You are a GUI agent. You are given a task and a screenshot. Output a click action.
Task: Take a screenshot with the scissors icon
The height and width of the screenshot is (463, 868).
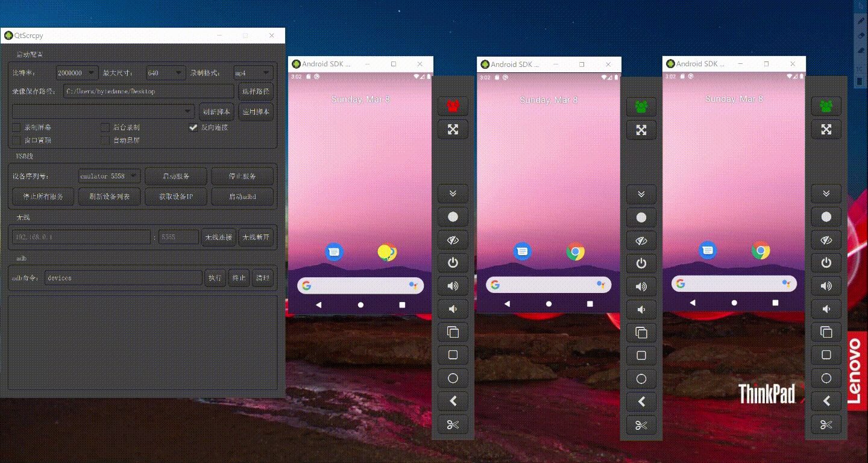pyautogui.click(x=453, y=424)
